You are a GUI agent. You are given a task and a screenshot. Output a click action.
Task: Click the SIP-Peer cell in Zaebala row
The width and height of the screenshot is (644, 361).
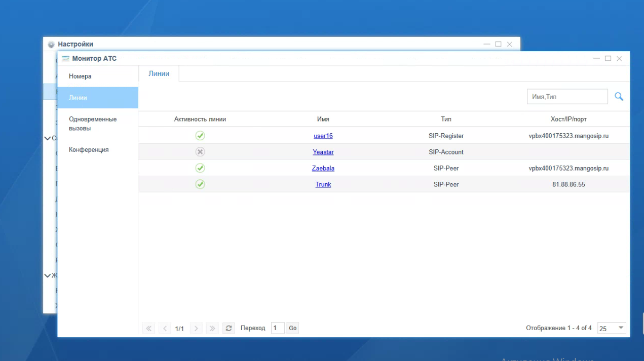(446, 168)
